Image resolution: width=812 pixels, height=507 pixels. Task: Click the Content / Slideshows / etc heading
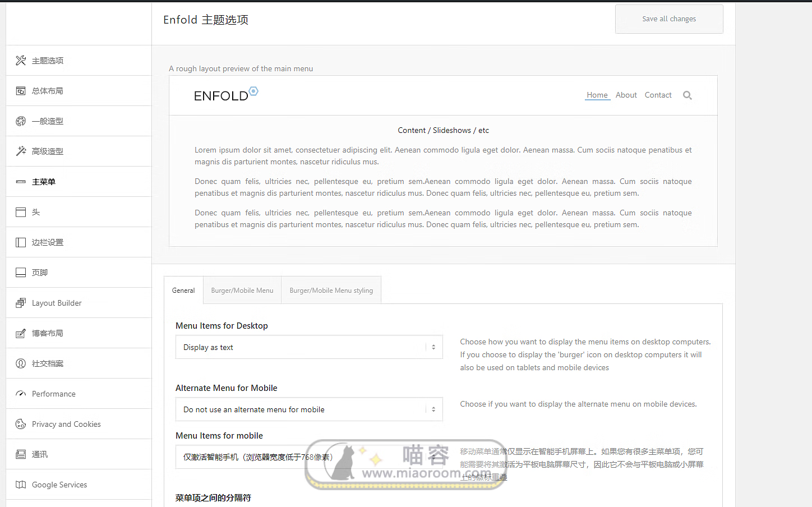pyautogui.click(x=444, y=130)
